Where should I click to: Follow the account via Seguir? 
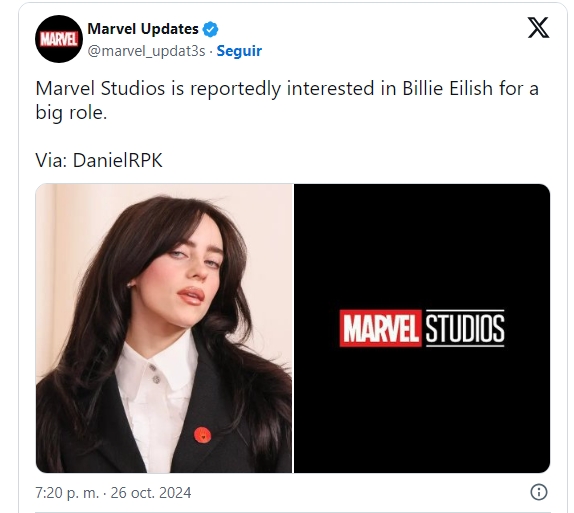(x=239, y=51)
